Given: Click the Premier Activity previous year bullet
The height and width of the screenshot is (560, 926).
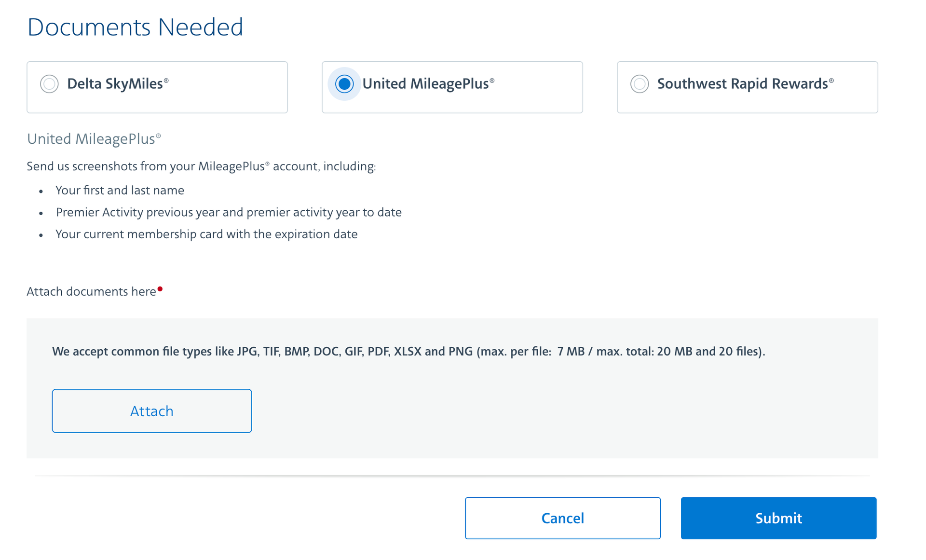Looking at the screenshot, I should tap(228, 213).
